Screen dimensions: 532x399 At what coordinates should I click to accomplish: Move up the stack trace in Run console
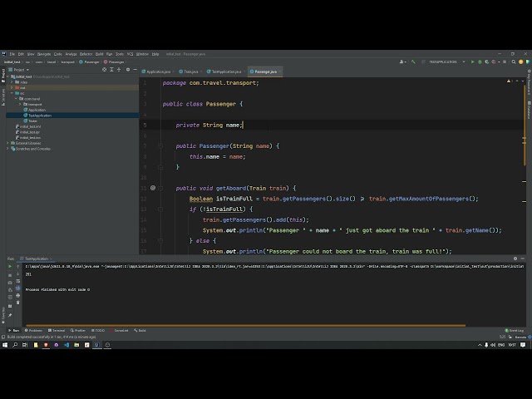18,267
